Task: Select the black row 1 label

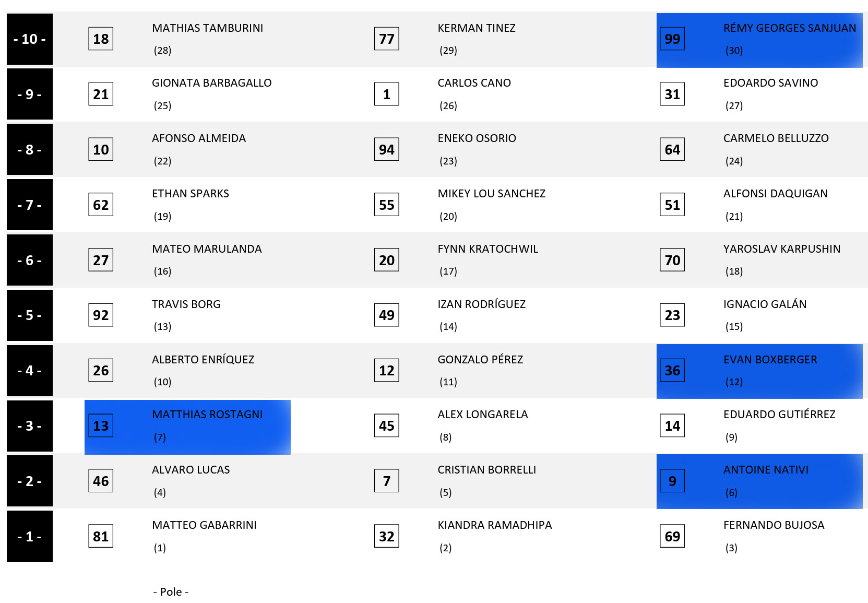Action: tap(30, 536)
